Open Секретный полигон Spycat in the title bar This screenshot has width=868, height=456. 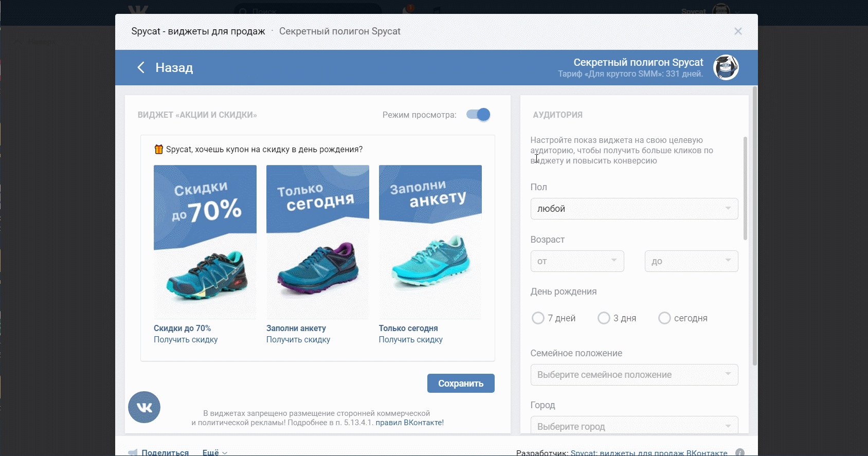coord(339,31)
